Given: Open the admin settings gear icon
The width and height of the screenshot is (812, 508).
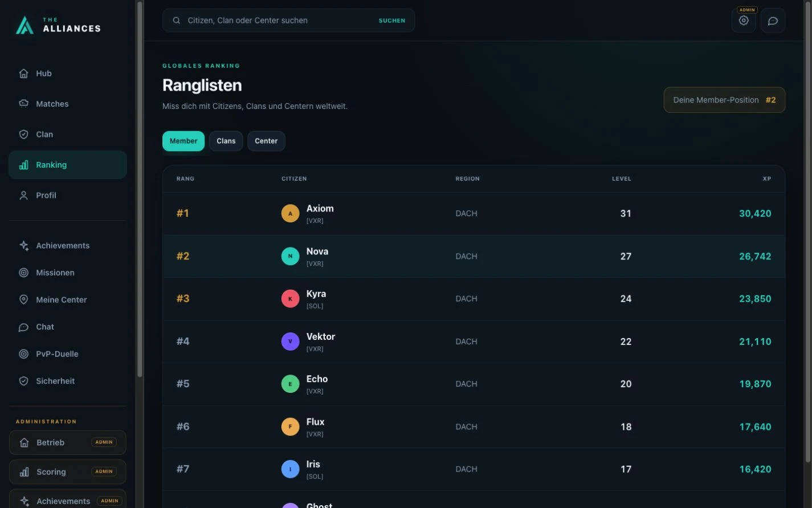Looking at the screenshot, I should tap(744, 21).
